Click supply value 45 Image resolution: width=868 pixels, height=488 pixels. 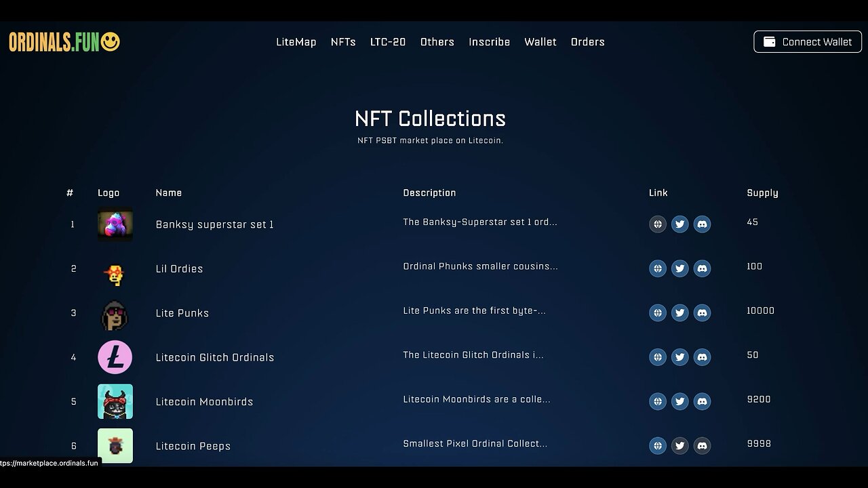point(753,222)
